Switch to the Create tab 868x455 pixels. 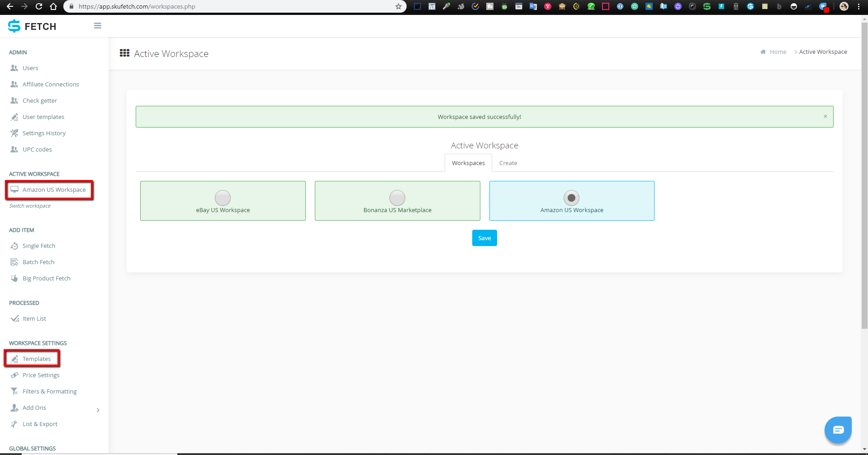508,163
